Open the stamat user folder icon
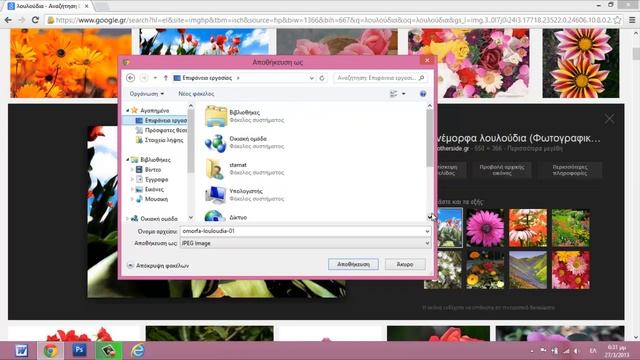Viewport: 640px width, 360px height. (x=216, y=169)
